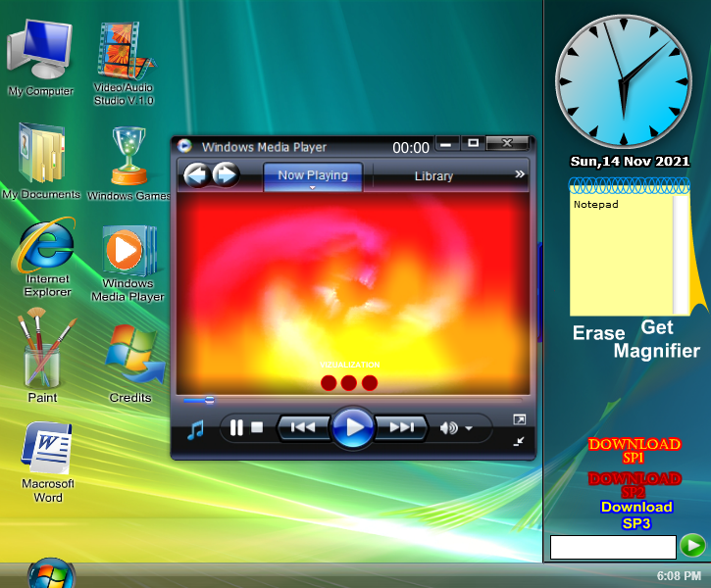The width and height of the screenshot is (711, 588).
Task: Click the Media Player seek slider handle
Action: 210,400
